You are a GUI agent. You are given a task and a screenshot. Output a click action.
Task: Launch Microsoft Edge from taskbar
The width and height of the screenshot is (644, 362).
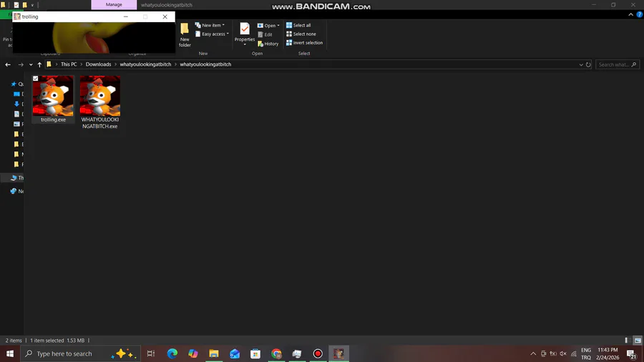click(172, 353)
